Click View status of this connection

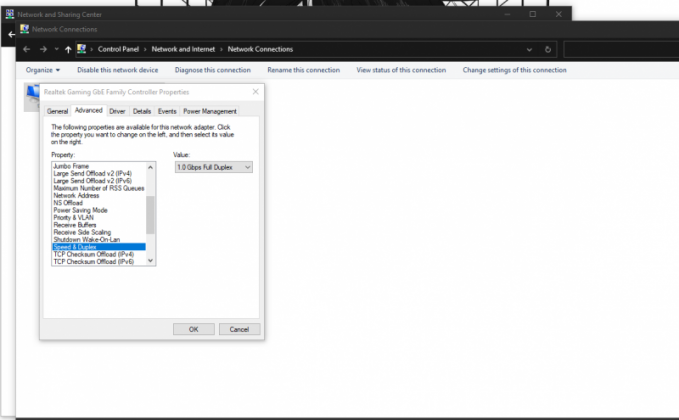point(401,70)
